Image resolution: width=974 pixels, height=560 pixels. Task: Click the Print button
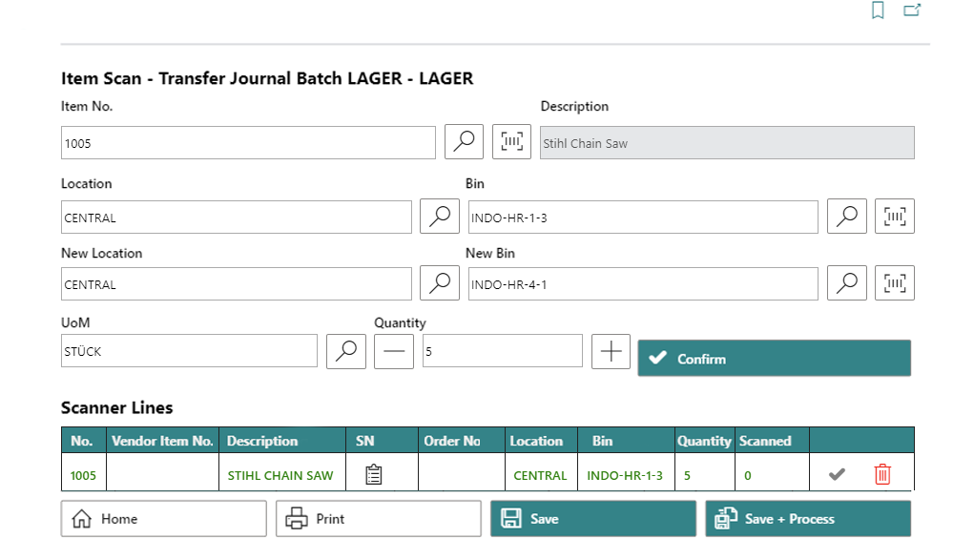[379, 519]
